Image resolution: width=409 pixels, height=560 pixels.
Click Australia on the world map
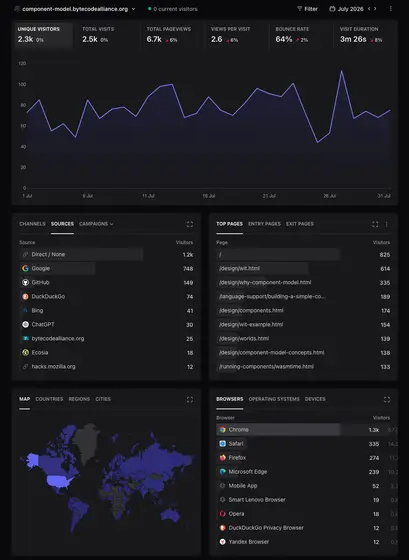click(x=170, y=514)
